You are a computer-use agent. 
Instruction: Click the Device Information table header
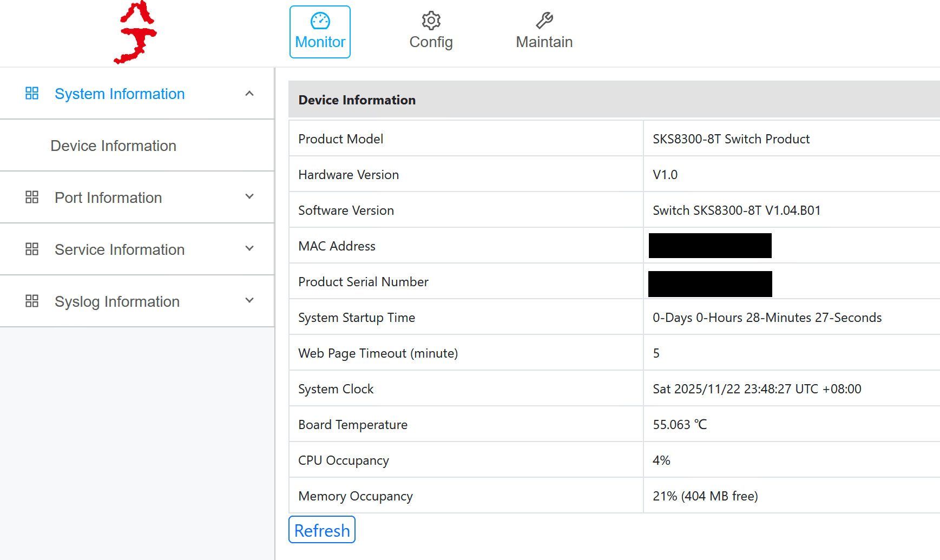[x=357, y=100]
